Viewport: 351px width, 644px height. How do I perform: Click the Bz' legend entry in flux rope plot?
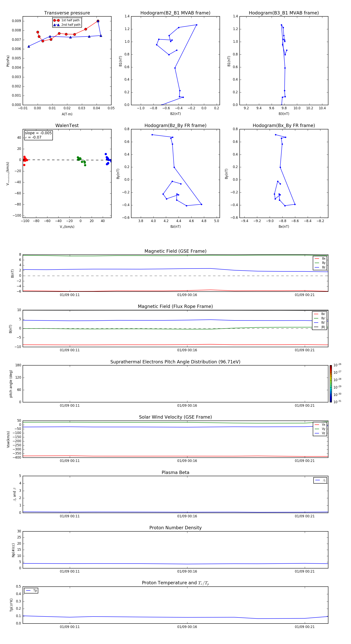coord(320,323)
